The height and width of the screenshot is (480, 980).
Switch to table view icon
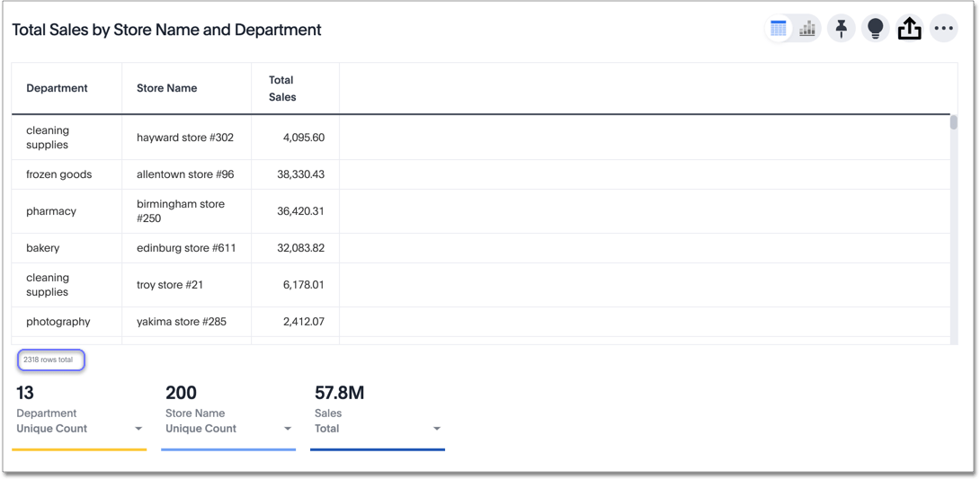[779, 29]
